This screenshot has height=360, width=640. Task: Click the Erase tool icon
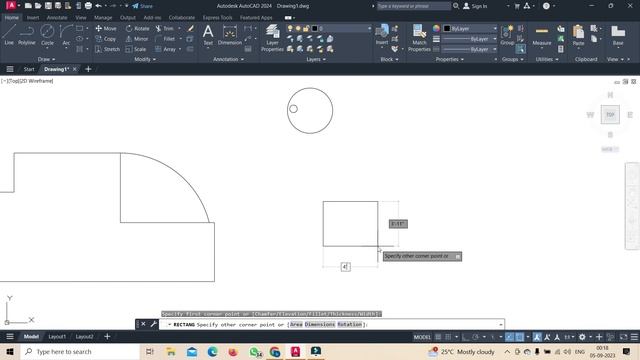click(191, 29)
